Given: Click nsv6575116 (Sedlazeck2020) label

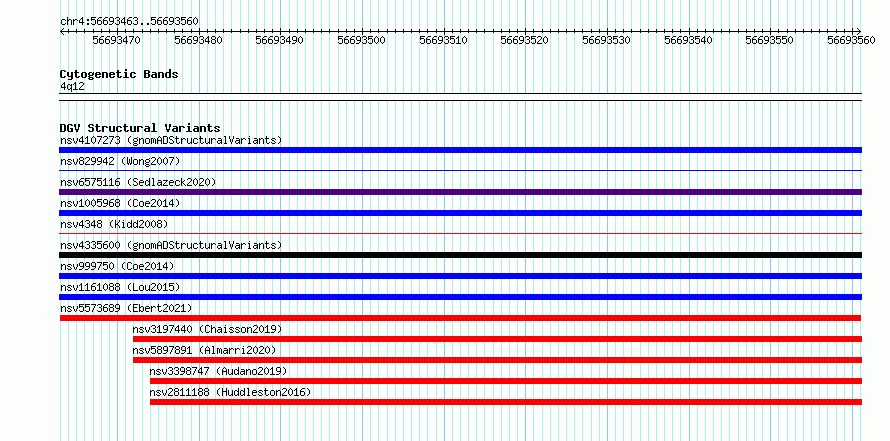Looking at the screenshot, I should tap(138, 182).
